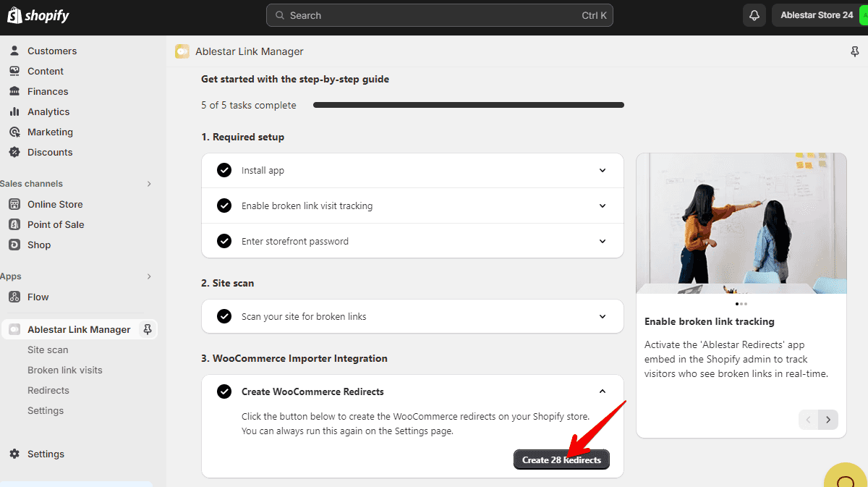The height and width of the screenshot is (487, 868).
Task: Open store Settings at sidebar bottom
Action: (x=46, y=454)
